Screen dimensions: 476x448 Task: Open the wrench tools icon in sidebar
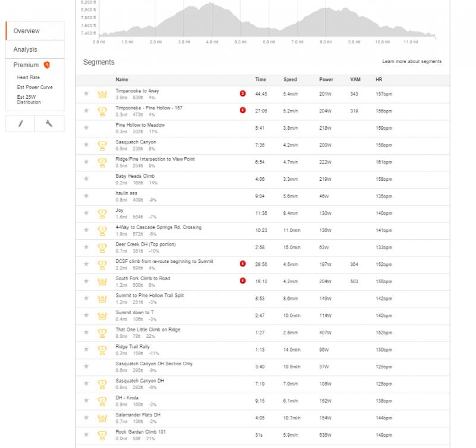(49, 124)
